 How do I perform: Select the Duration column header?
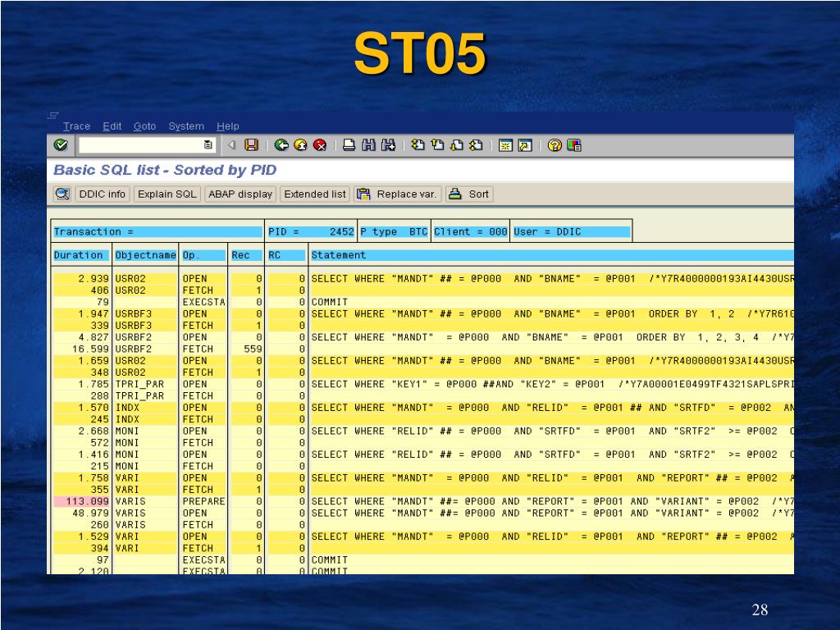click(x=81, y=255)
